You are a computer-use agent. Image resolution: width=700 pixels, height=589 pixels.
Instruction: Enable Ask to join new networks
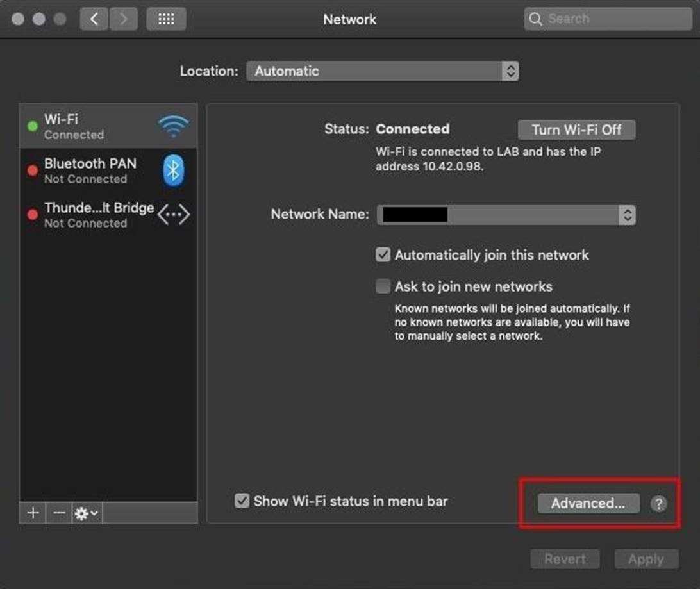383,286
